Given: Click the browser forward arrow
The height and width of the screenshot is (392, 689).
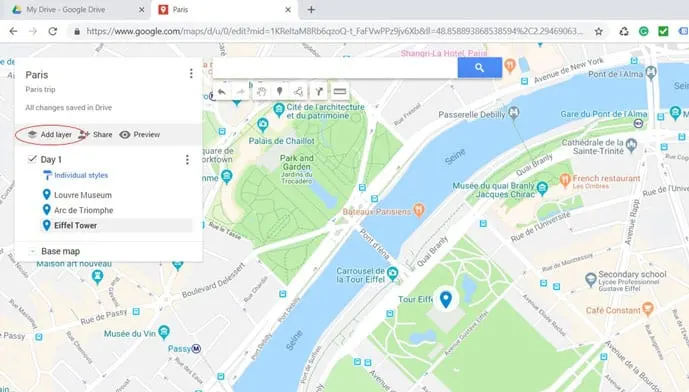Looking at the screenshot, I should [x=33, y=31].
